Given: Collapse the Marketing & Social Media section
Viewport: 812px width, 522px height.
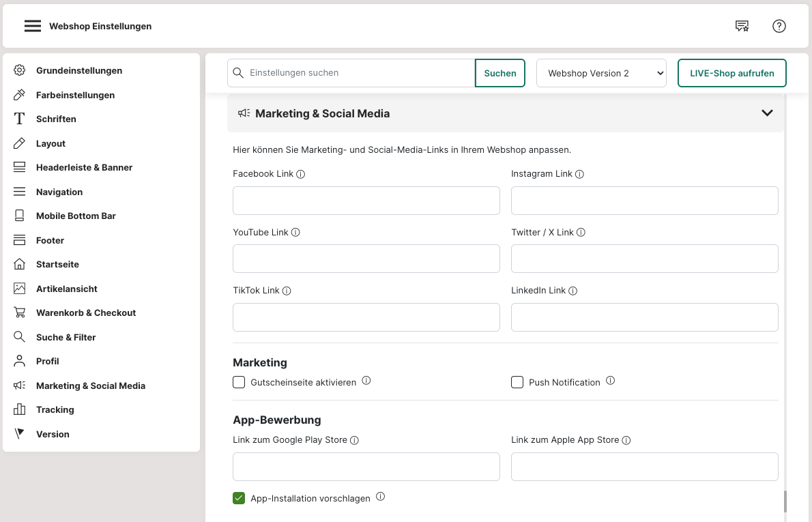Looking at the screenshot, I should (767, 113).
